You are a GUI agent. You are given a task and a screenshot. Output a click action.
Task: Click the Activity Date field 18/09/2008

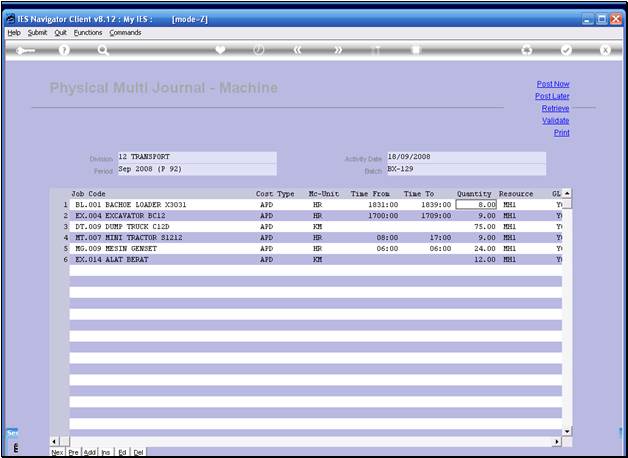point(466,157)
